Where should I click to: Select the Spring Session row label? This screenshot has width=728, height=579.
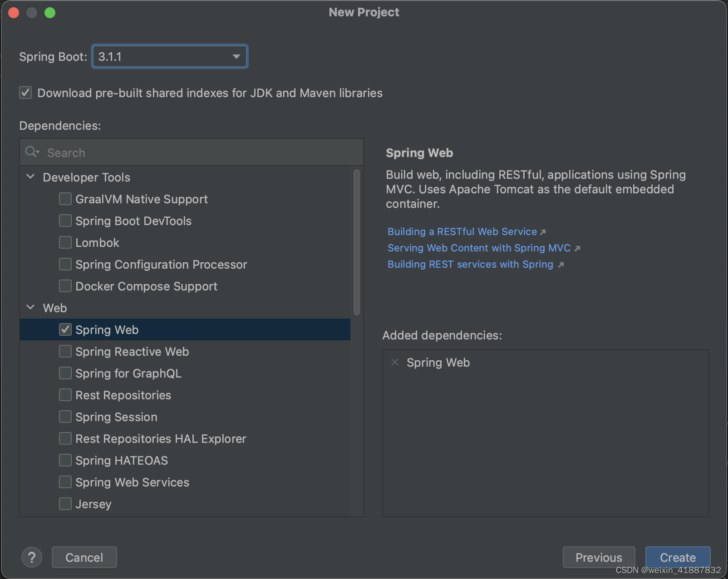click(116, 417)
